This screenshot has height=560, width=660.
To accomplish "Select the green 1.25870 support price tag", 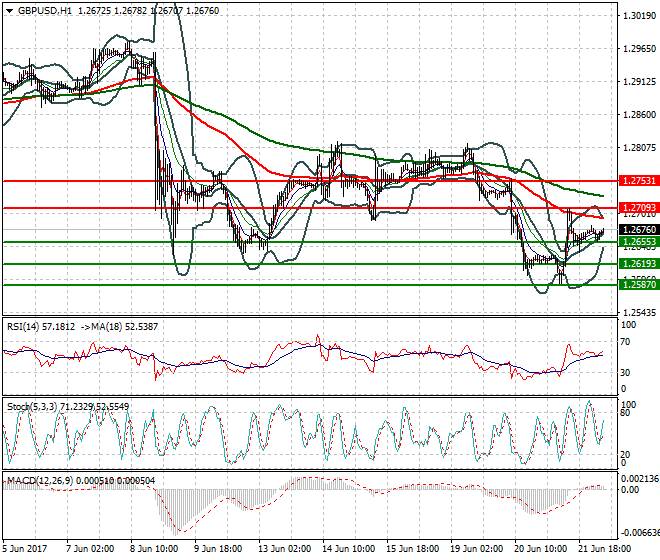I will click(x=637, y=285).
